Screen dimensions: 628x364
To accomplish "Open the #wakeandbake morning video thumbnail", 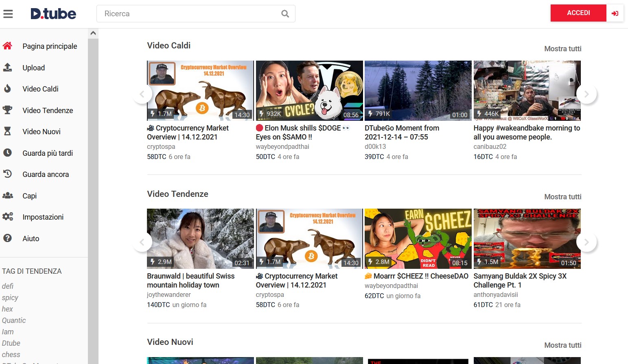I will (527, 91).
